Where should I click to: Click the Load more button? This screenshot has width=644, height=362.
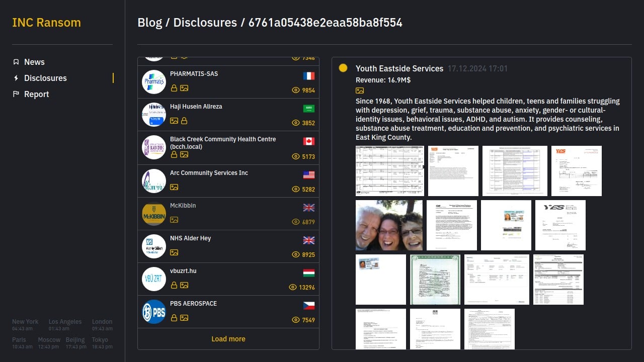[228, 339]
